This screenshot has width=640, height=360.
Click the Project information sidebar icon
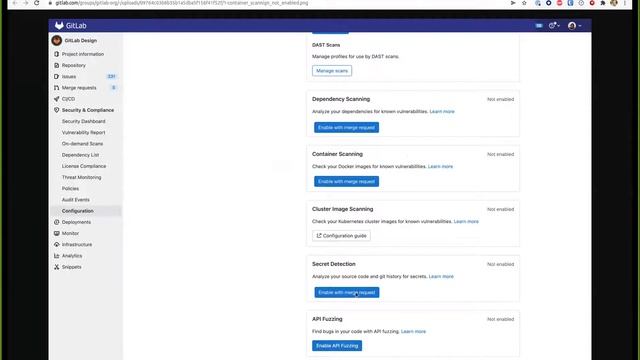point(56,54)
